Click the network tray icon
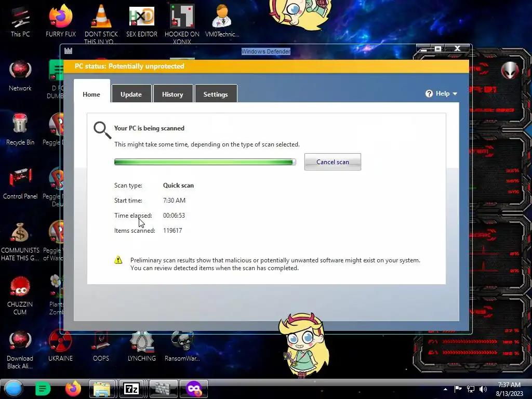This screenshot has height=399, width=532. pos(471,389)
